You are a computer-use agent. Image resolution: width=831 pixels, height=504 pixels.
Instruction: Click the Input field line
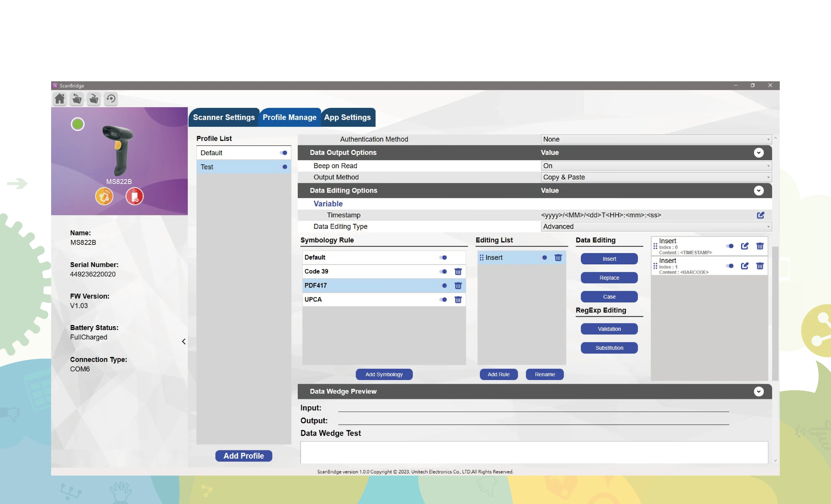click(x=534, y=408)
